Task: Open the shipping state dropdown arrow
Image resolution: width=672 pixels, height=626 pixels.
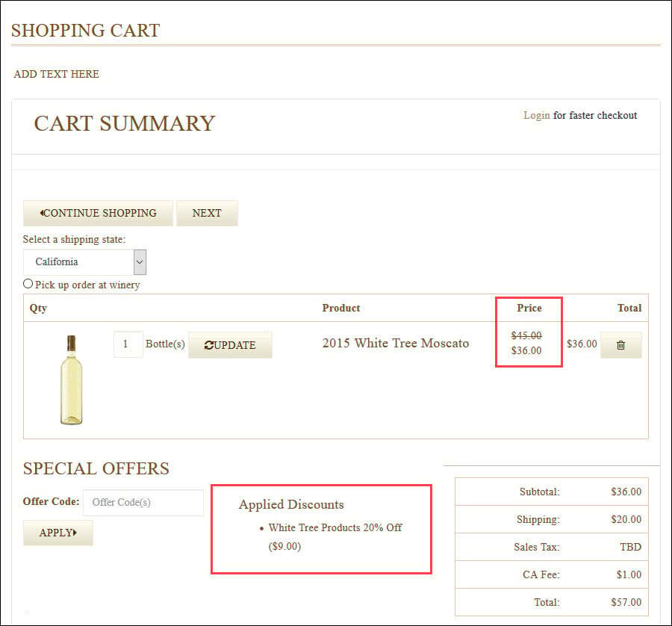Action: [140, 262]
